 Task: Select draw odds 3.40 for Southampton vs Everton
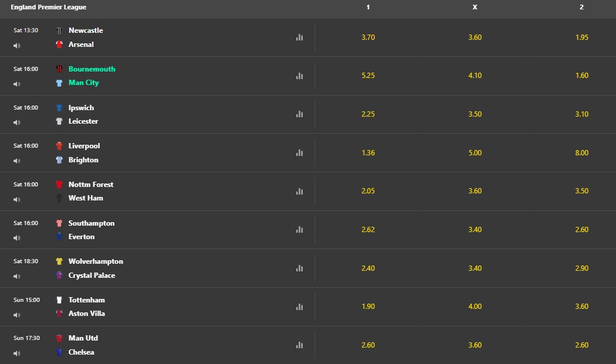point(475,229)
